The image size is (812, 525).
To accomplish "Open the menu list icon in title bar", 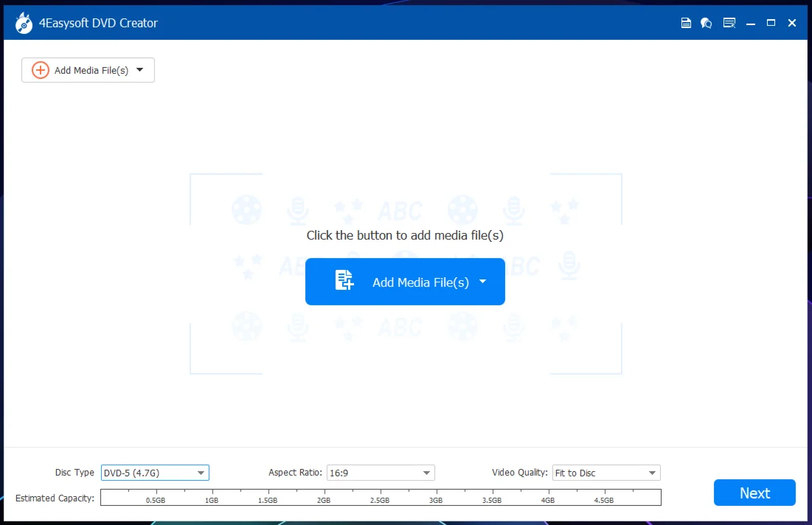I will tap(729, 23).
